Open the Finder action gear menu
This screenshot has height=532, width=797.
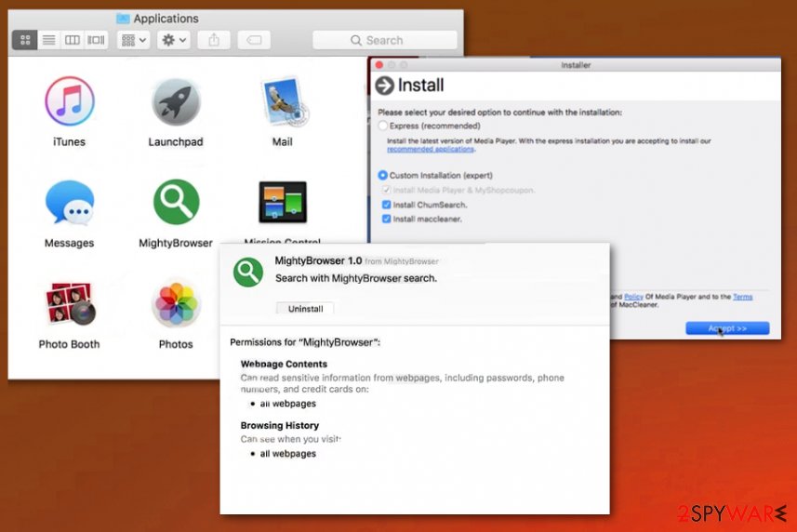pyautogui.click(x=173, y=40)
